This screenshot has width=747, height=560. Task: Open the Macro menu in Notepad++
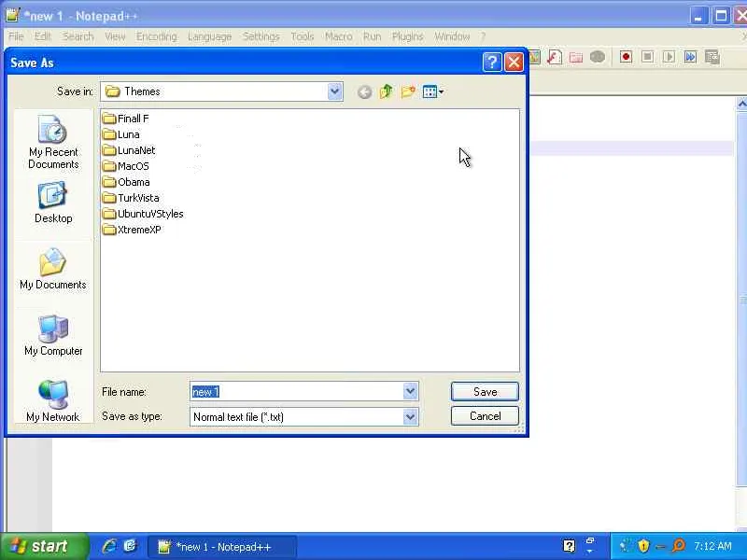click(x=338, y=36)
